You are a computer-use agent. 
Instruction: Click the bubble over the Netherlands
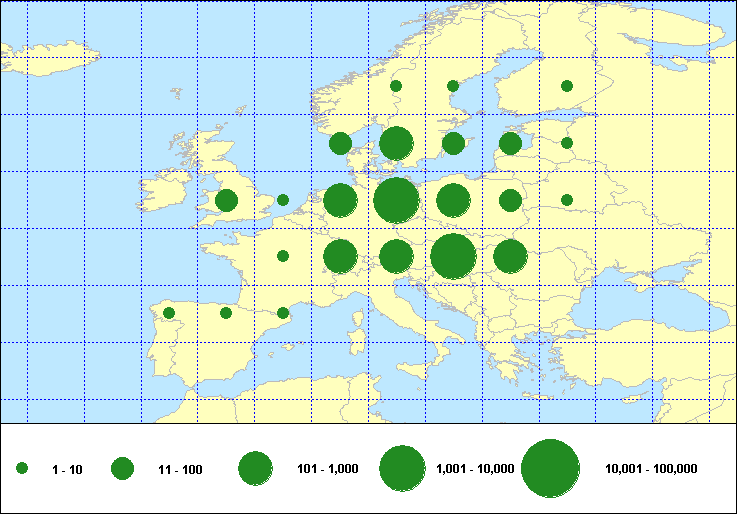point(340,200)
